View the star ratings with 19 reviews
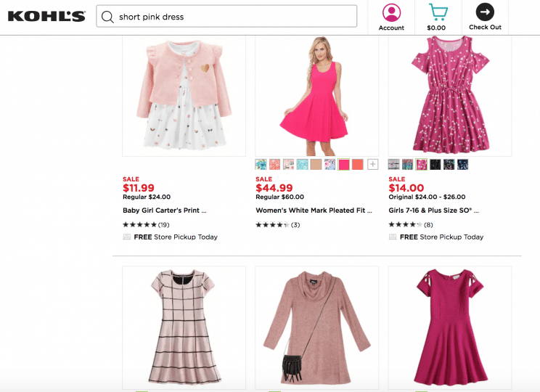 point(146,224)
